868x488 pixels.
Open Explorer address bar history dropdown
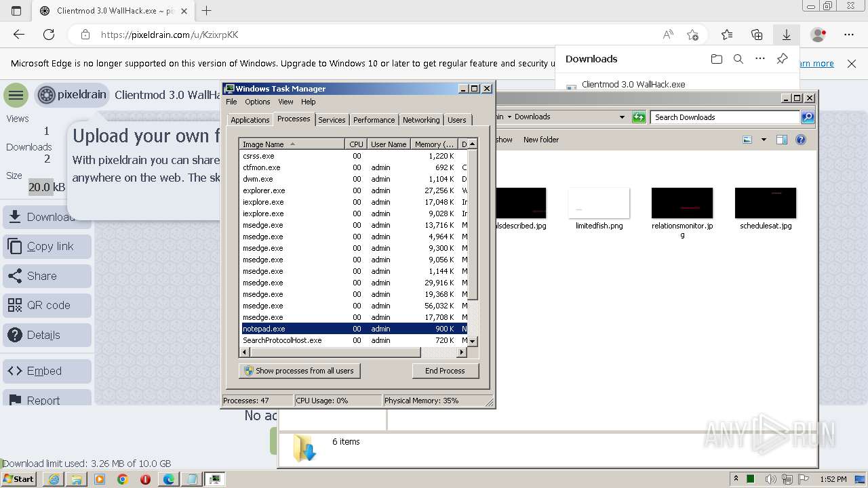pos(622,117)
